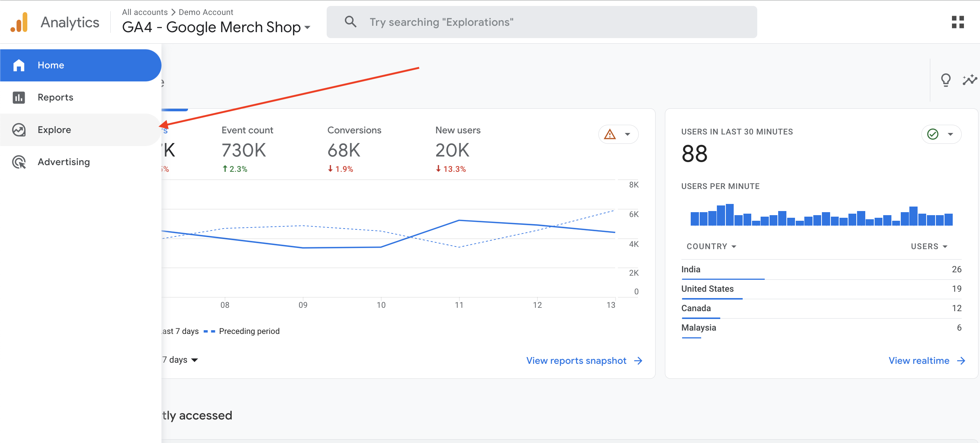Click the 20K new users value

click(452, 150)
